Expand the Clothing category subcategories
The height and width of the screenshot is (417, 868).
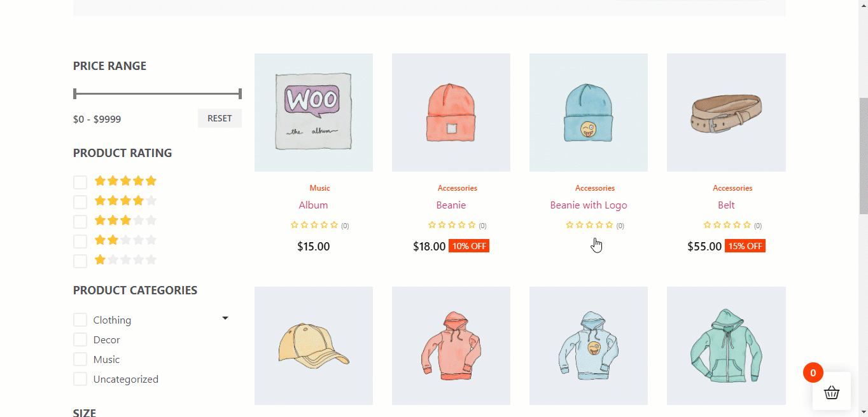pyautogui.click(x=225, y=318)
